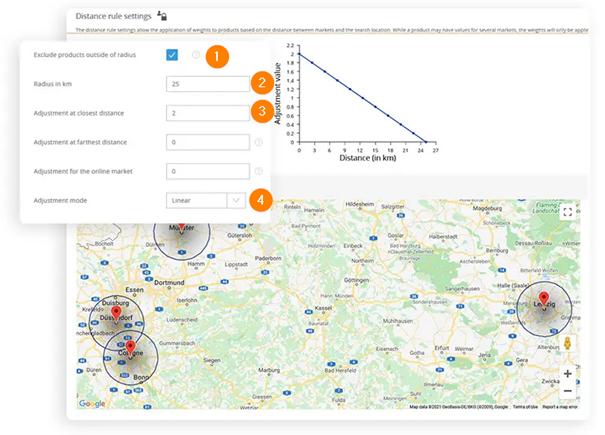
Task: Click Dortmund city label on map
Action: 169,283
